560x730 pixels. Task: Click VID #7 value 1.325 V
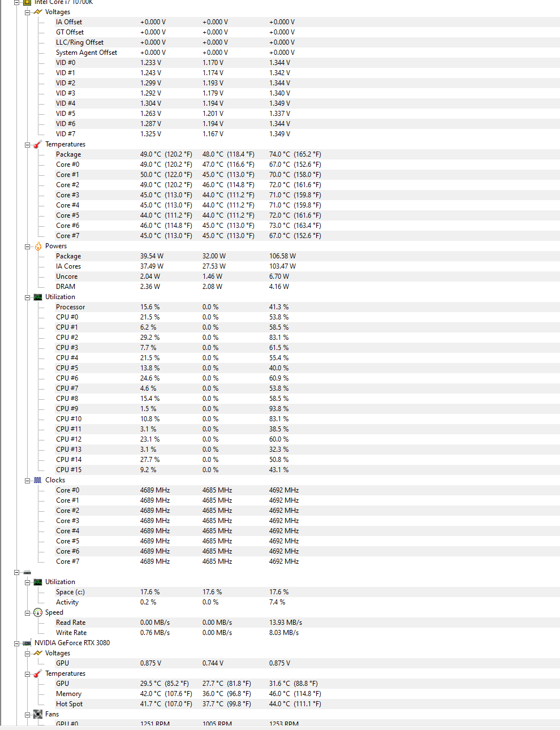[x=150, y=134]
